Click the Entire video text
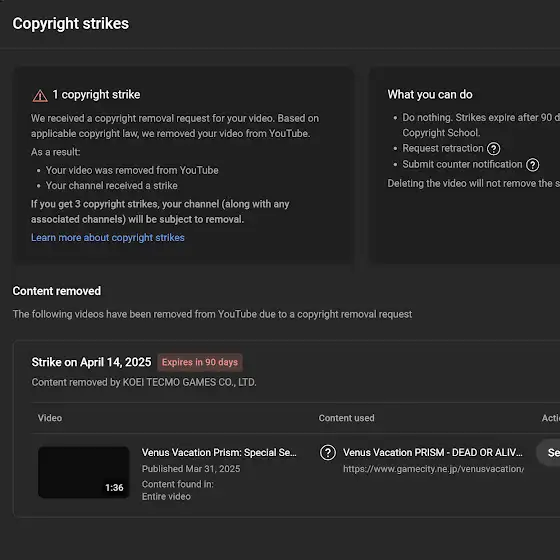 point(166,496)
